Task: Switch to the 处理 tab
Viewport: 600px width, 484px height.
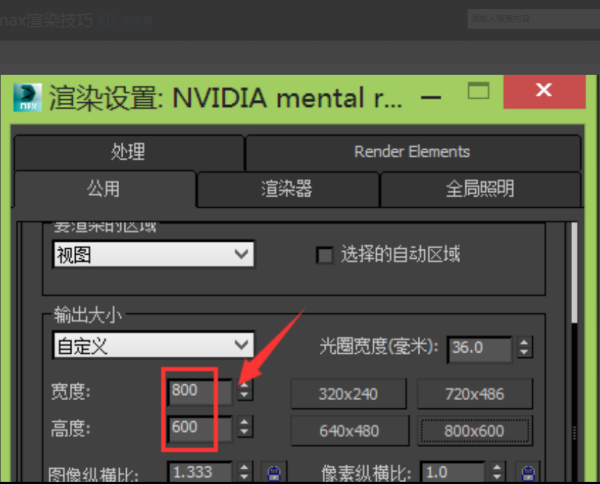Action: (128, 152)
